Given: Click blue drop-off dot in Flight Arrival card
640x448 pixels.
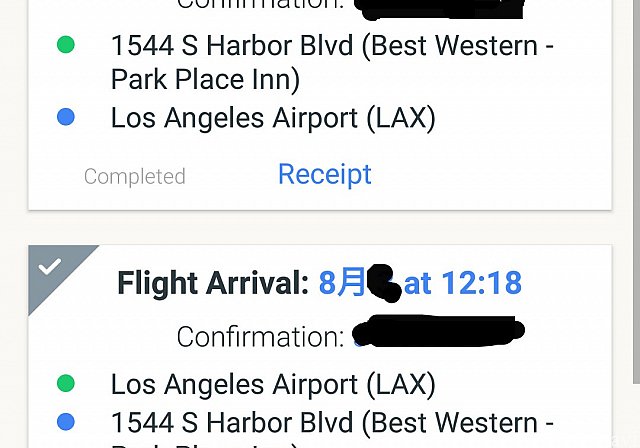Looking at the screenshot, I should pyautogui.click(x=66, y=422).
